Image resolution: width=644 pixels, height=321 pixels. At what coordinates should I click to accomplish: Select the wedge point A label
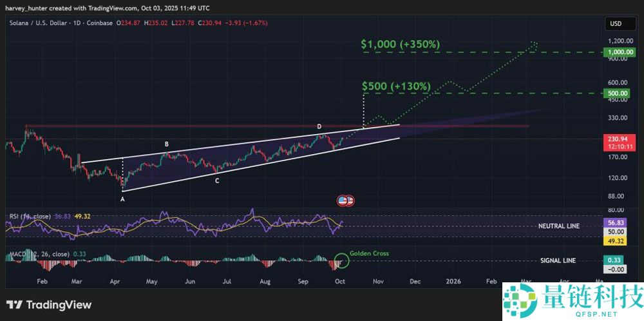pos(122,200)
